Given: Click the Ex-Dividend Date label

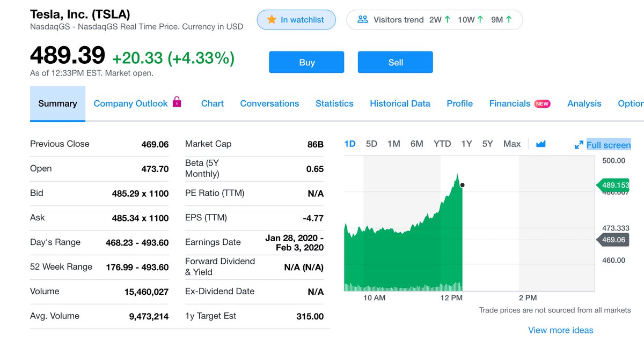Looking at the screenshot, I should tap(219, 291).
